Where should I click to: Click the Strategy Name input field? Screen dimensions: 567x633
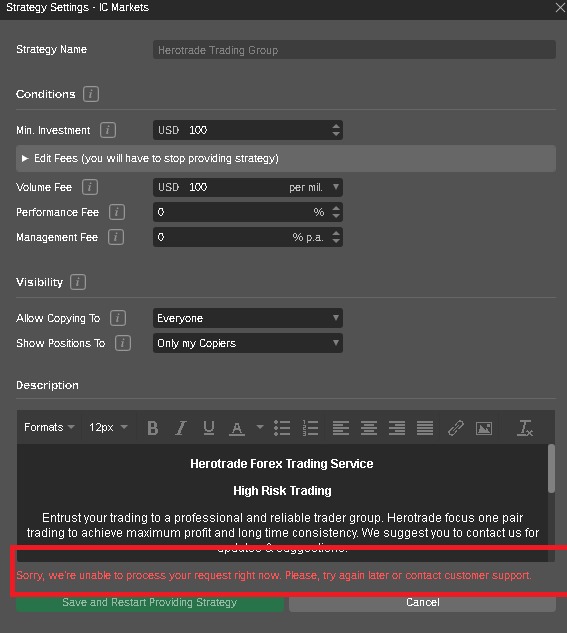[354, 50]
